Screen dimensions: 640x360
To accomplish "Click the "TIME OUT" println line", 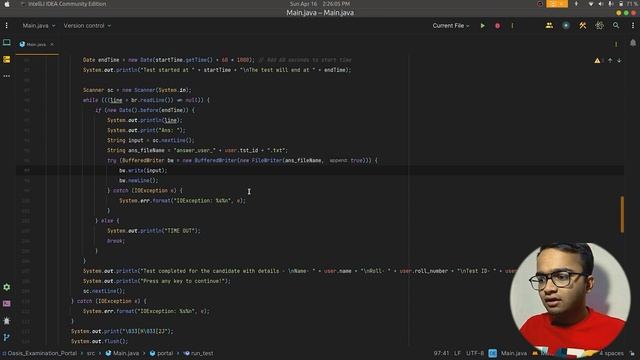I will (153, 231).
